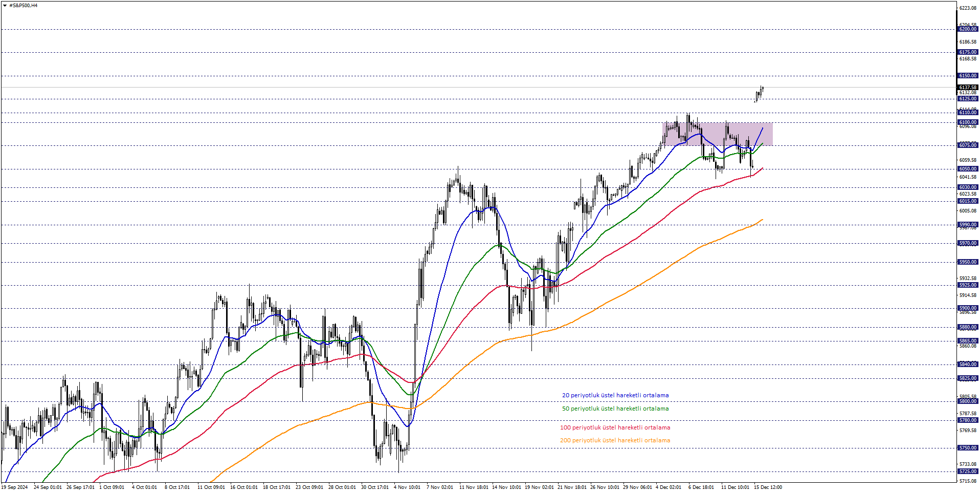Click the 5733.08 price scale value
This screenshot has width=980, height=493.
click(968, 464)
